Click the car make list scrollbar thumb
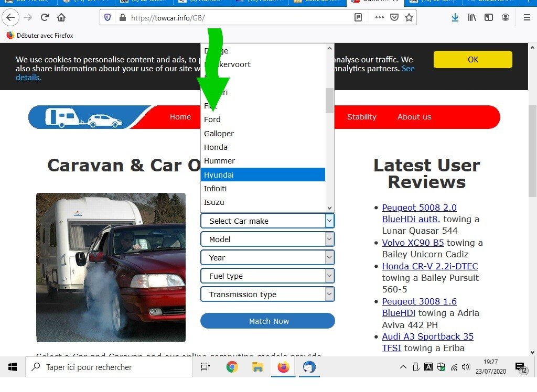Image resolution: width=537 pixels, height=392 pixels. click(x=329, y=100)
